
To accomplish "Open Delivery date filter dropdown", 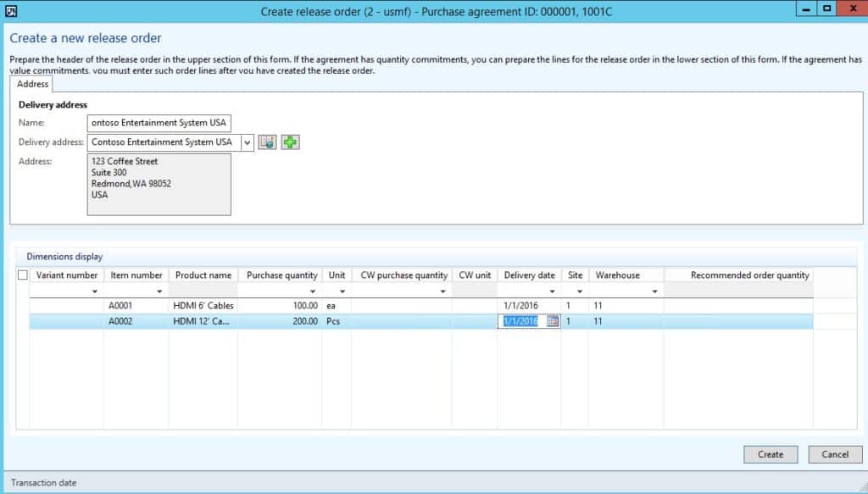I will point(552,291).
